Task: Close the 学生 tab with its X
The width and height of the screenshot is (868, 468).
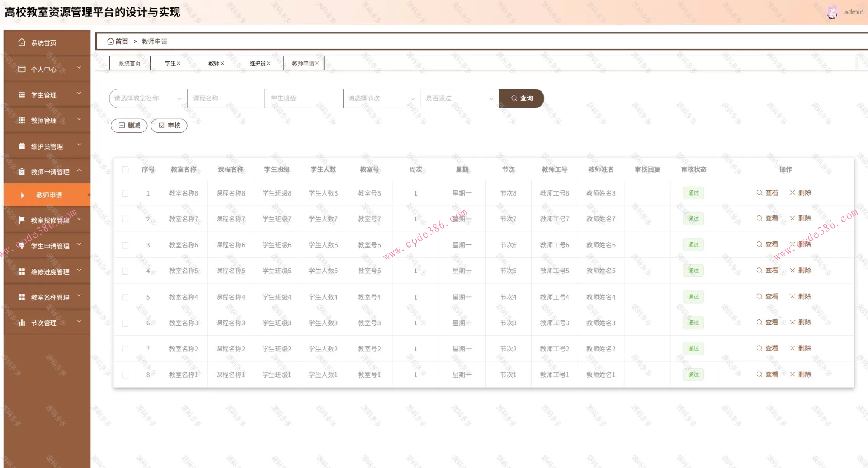Action: click(179, 63)
